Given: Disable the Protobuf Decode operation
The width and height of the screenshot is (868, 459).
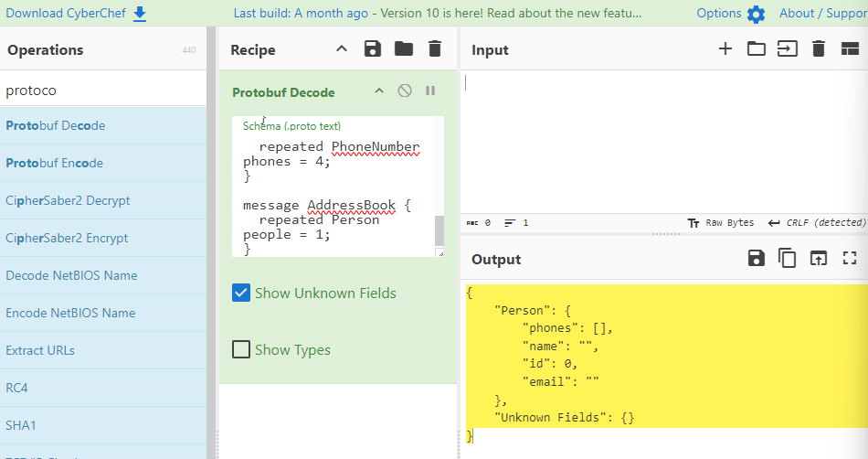Looking at the screenshot, I should pyautogui.click(x=405, y=91).
